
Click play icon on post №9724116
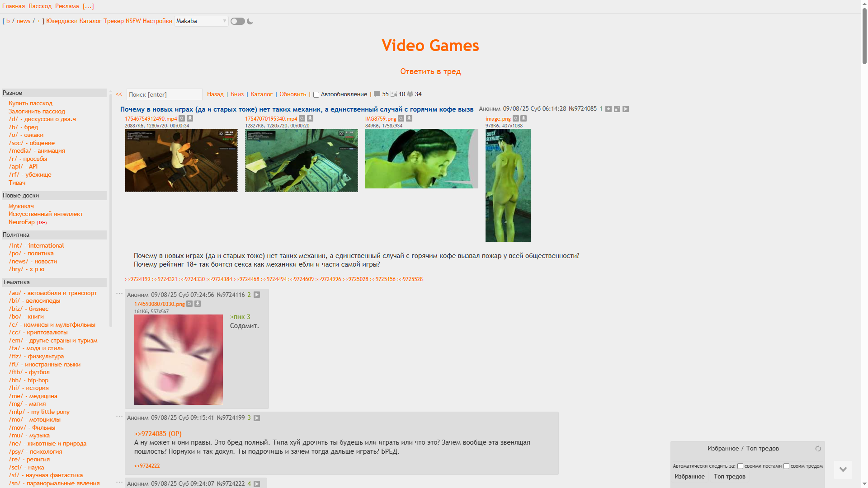(257, 295)
